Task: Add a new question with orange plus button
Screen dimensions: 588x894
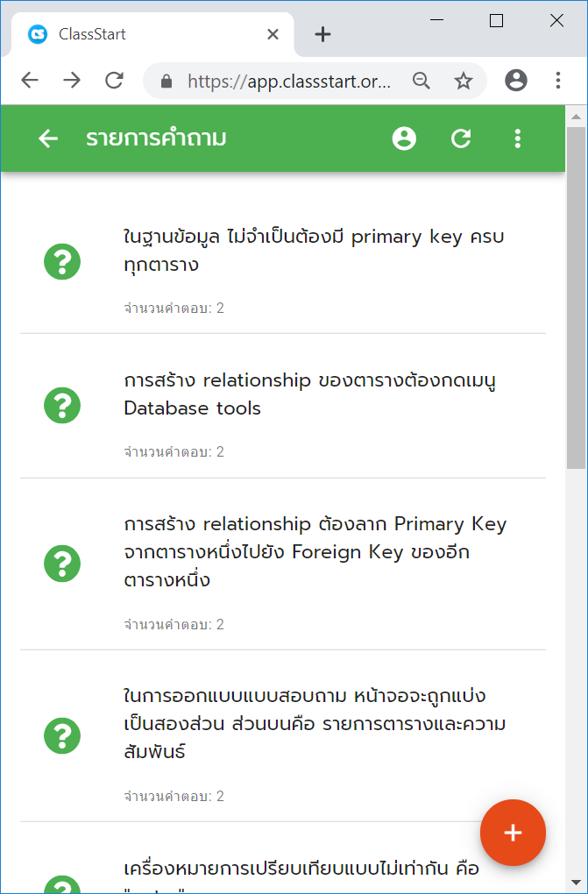Action: [513, 833]
